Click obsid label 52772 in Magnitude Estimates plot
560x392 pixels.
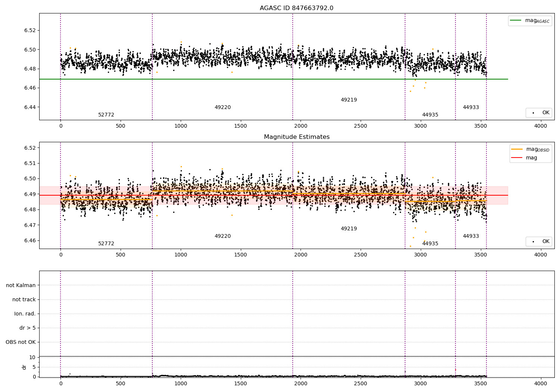tap(106, 244)
